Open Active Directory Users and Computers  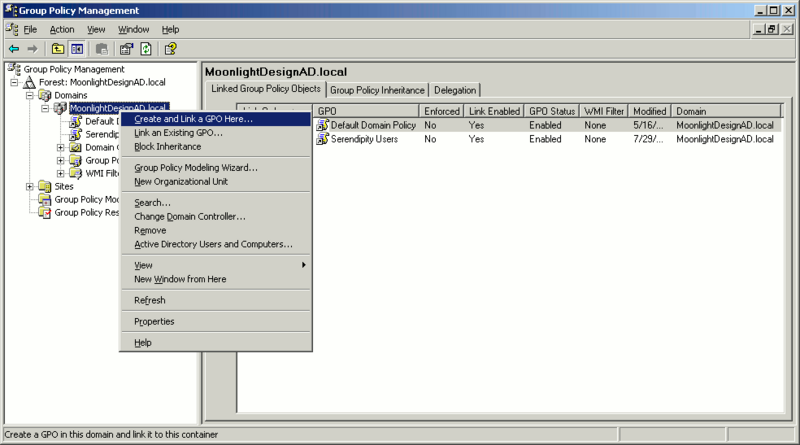[x=216, y=244]
